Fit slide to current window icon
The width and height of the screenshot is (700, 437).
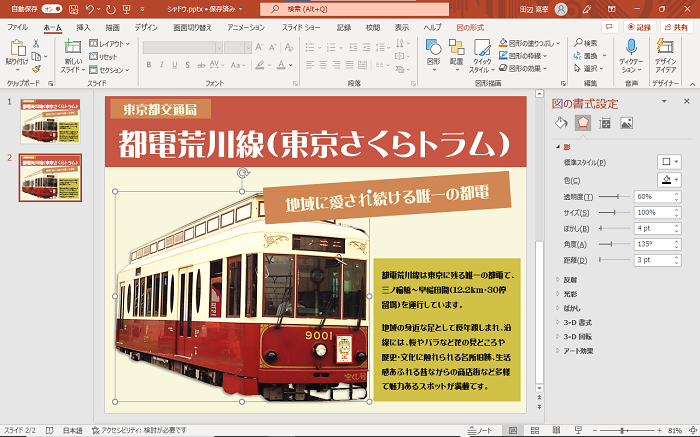(692, 430)
